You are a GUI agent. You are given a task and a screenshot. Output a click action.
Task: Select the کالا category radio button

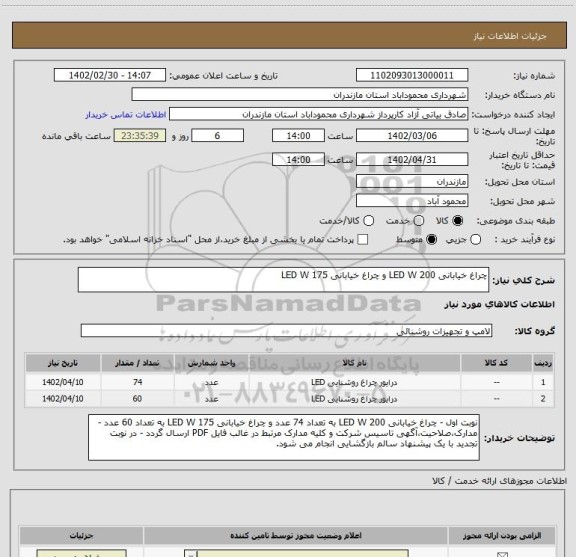(x=458, y=221)
